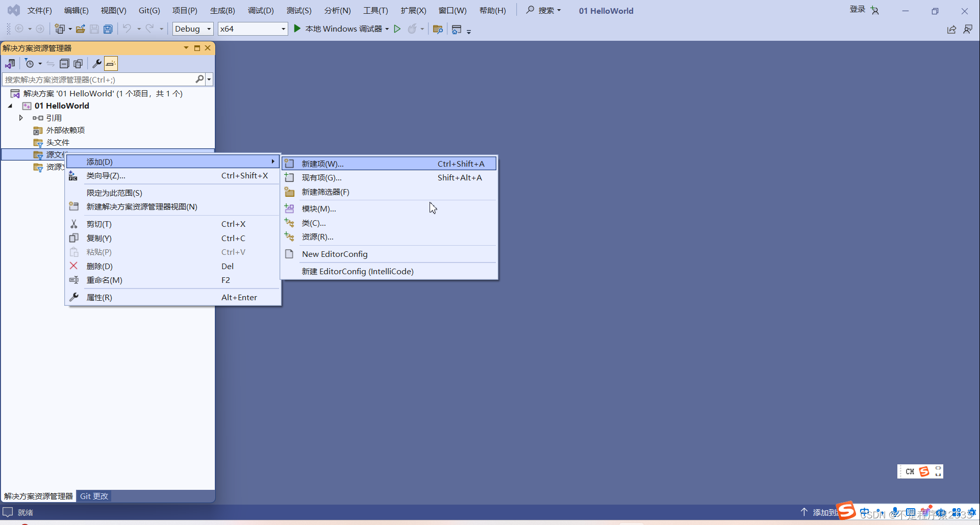Click the wrench properties icon in Solution Explorer
This screenshot has width=980, height=525.
click(96, 64)
